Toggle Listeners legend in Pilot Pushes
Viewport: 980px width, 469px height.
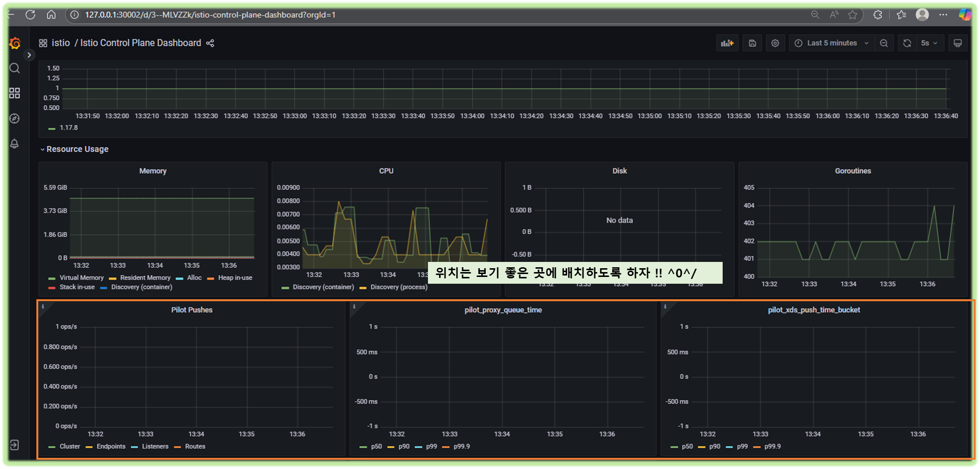[155, 447]
